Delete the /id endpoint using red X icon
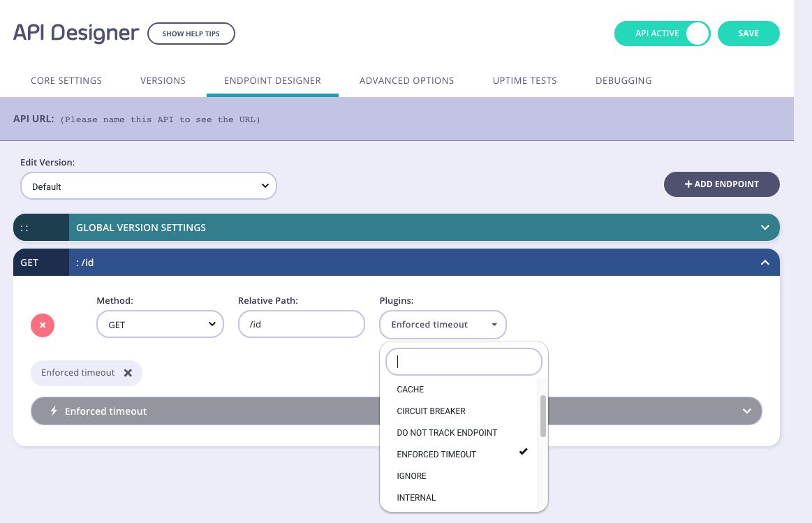Screen dimensions: 812x523 coord(43,325)
